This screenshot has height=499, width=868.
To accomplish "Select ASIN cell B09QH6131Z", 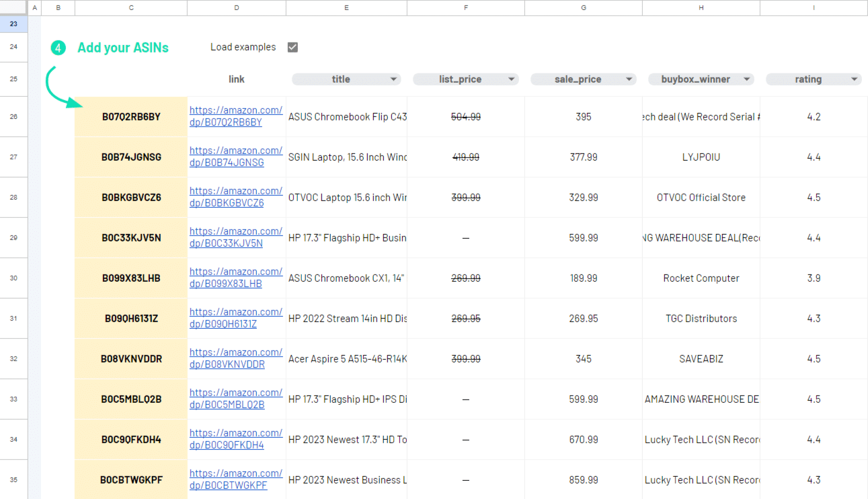I will click(x=131, y=319).
